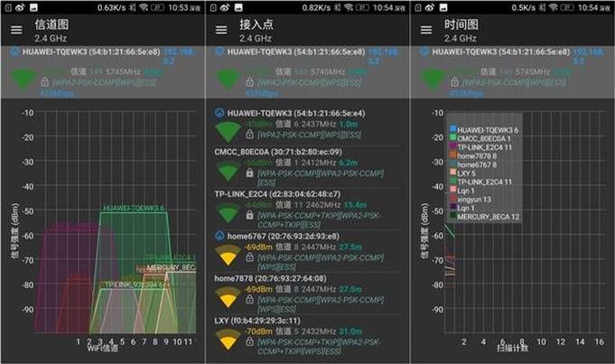Tap the yellow signal icon of home7878
The width and height of the screenshot is (615, 364).
(228, 297)
